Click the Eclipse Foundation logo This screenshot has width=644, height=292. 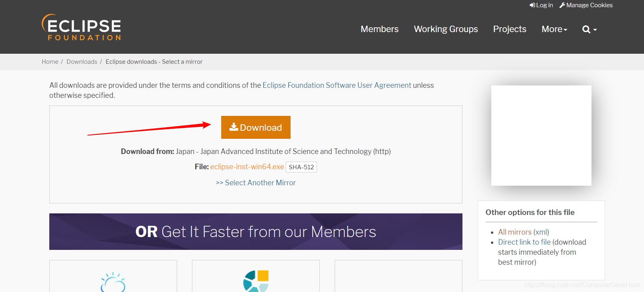point(81,27)
